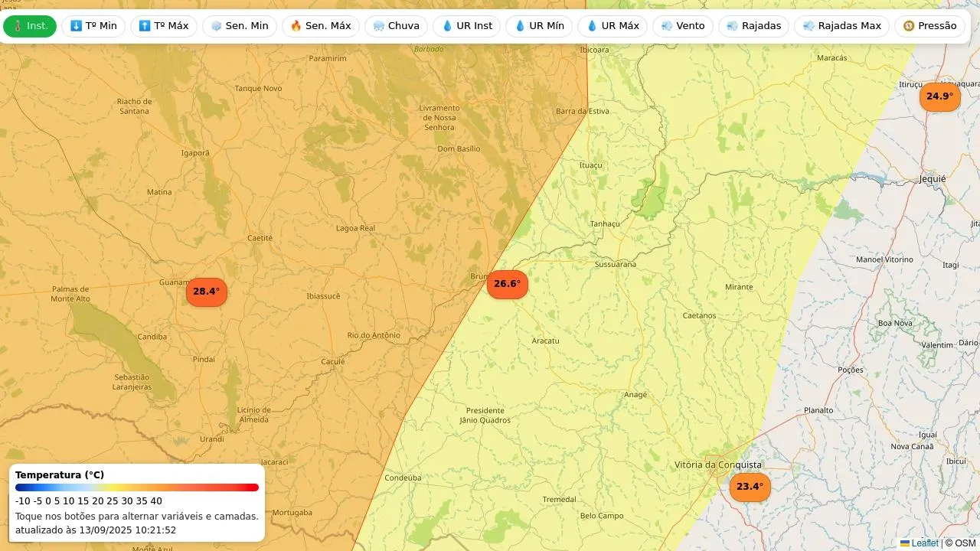This screenshot has height=551, width=980.
Task: Open the 24.9° station marker near Itiruçu
Action: coord(939,96)
